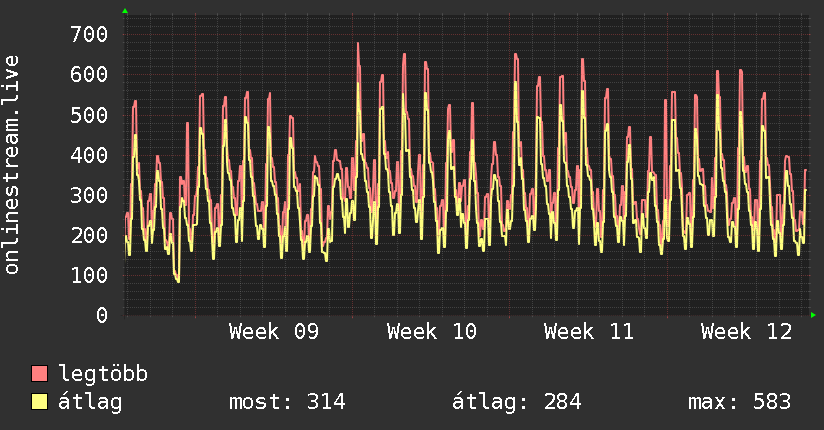Click the most: 314 value
Image resolution: width=824 pixels, height=430 pixels.
[287, 402]
